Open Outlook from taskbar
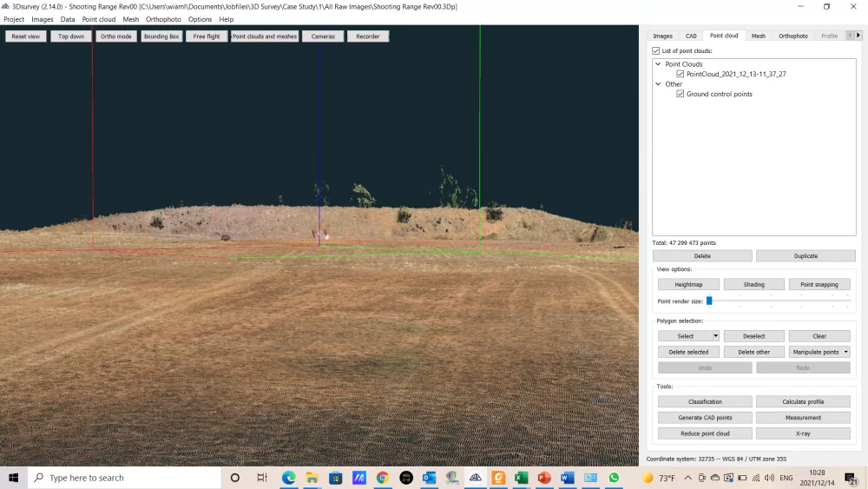Image resolution: width=868 pixels, height=489 pixels. 429,478
